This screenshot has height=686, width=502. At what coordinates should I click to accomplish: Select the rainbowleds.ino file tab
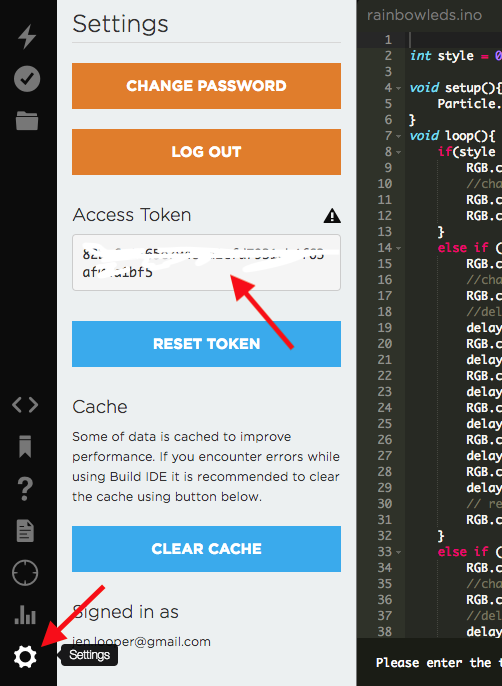pyautogui.click(x=425, y=15)
